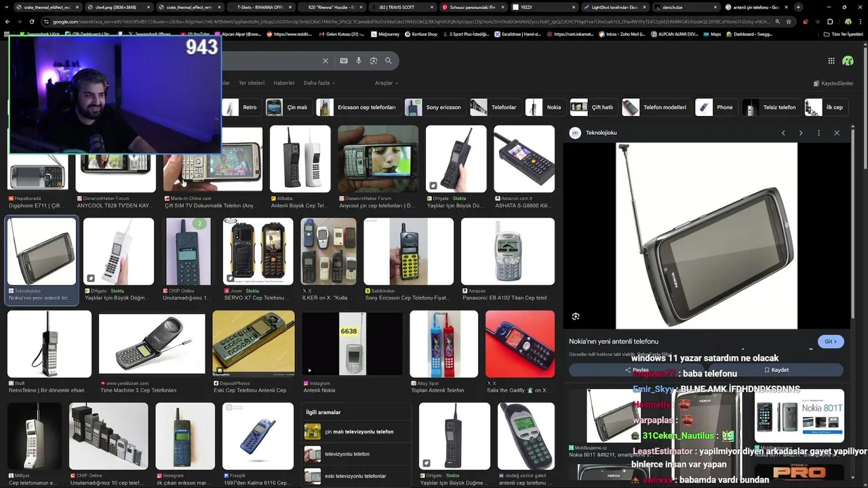Search inside image with Lens icon
Image resolution: width=868 pixels, height=488 pixels.
click(x=576, y=317)
